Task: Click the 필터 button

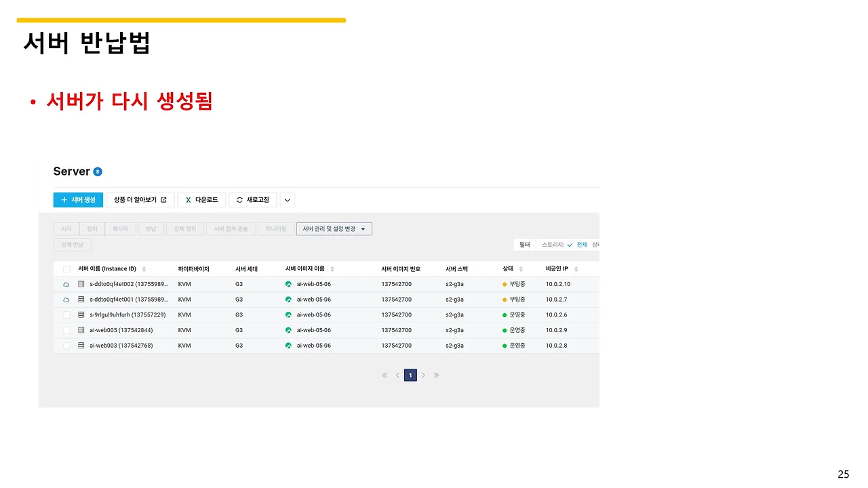Action: click(x=524, y=245)
